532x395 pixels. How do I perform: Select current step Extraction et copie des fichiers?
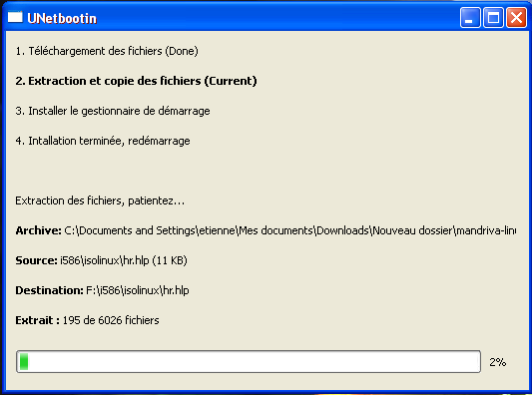(136, 81)
